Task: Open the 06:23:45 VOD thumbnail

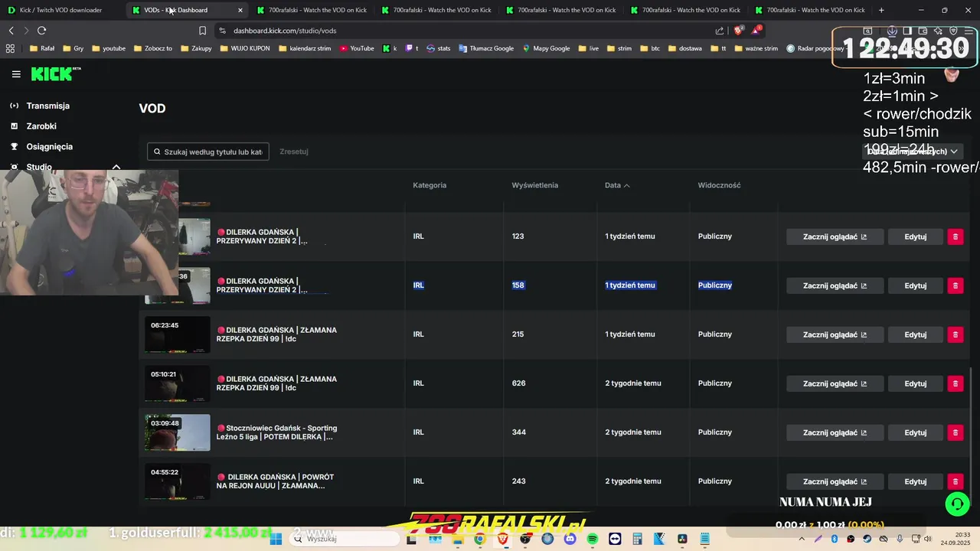Action: (x=178, y=334)
